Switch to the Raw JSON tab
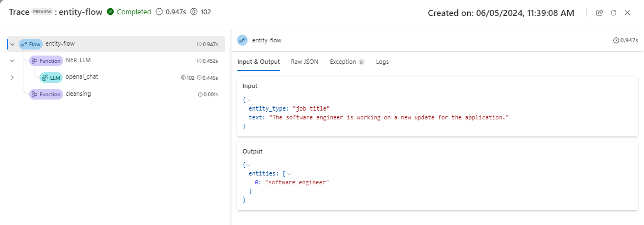 click(304, 62)
